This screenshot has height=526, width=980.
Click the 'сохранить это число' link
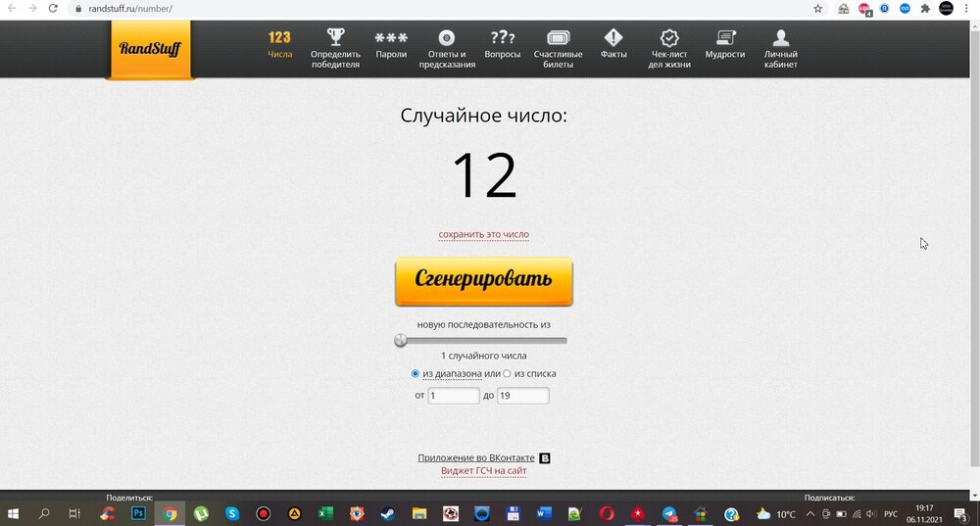point(483,235)
